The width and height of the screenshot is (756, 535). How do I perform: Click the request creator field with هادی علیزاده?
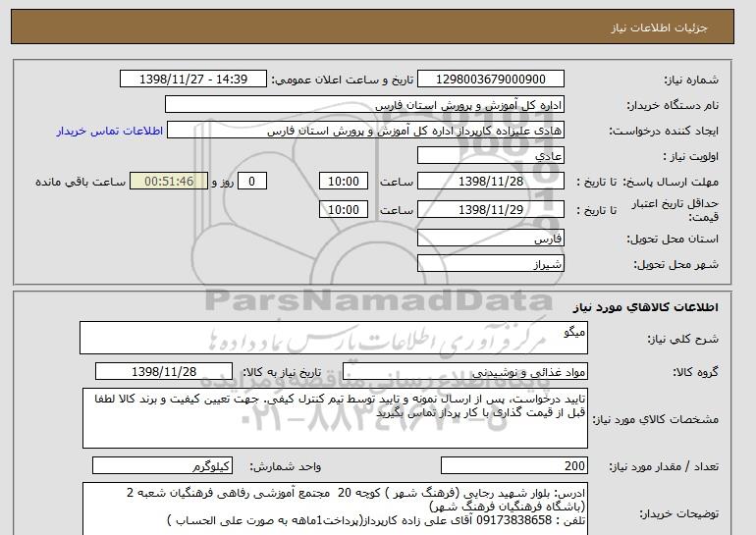point(365,131)
